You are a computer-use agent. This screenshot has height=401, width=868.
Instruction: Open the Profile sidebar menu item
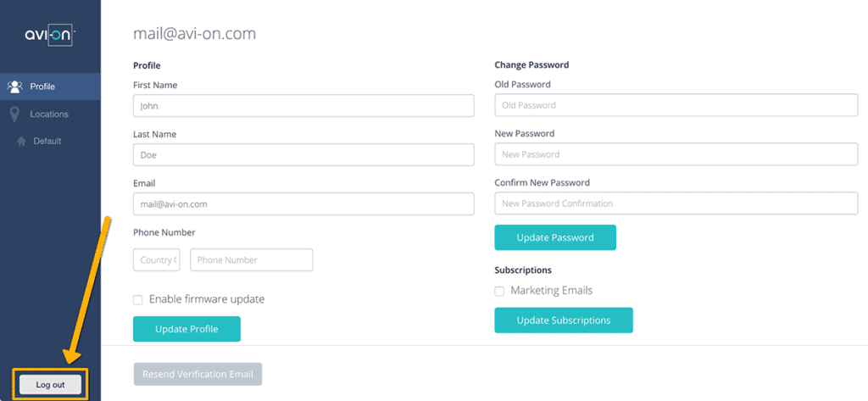tap(42, 86)
